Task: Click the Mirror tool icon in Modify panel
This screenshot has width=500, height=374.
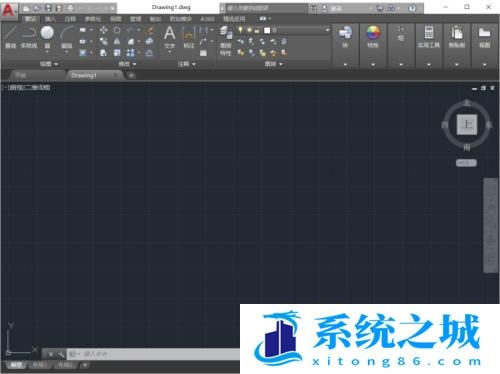Action: pos(117,41)
